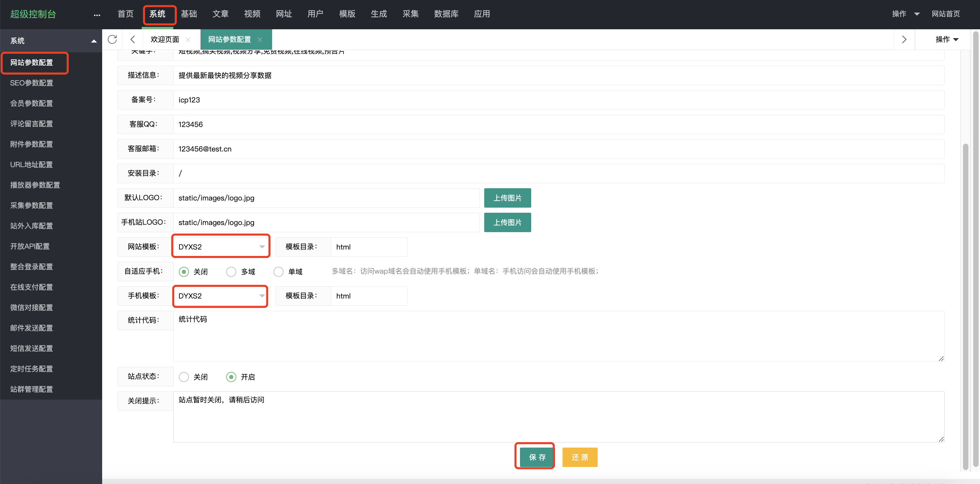980x484 pixels.
Task: Open 模版 in top navigation
Action: pyautogui.click(x=347, y=14)
